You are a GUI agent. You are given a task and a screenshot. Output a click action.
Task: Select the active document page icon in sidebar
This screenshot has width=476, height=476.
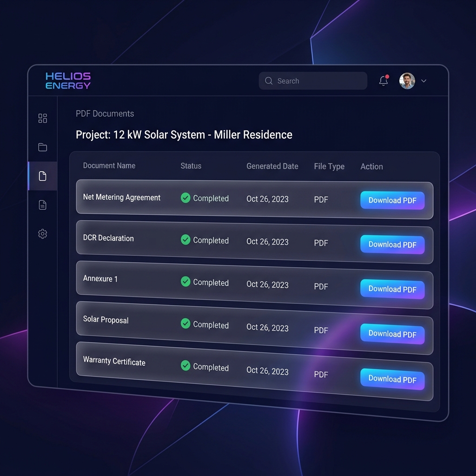[42, 176]
